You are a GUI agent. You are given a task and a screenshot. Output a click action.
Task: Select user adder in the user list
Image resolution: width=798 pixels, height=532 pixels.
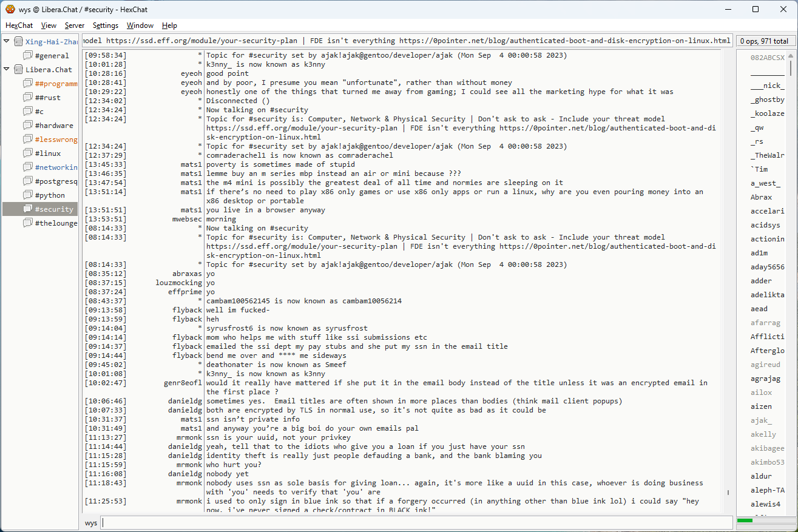[761, 281]
